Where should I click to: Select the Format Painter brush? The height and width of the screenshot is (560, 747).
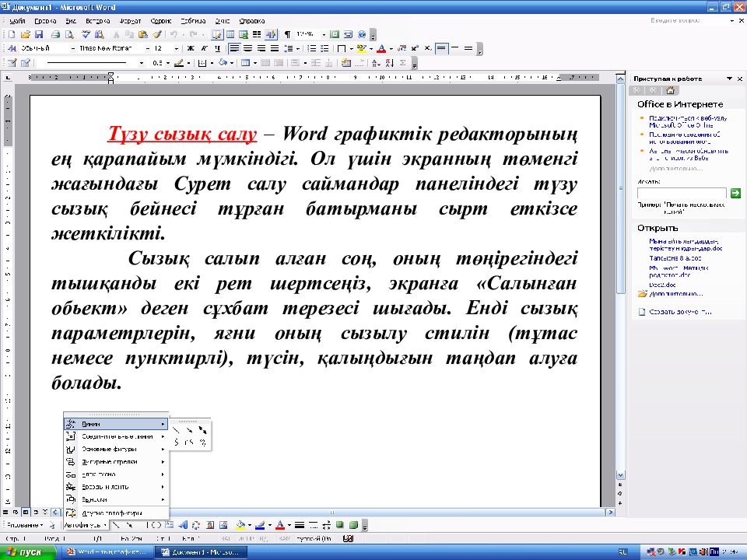[x=157, y=34]
